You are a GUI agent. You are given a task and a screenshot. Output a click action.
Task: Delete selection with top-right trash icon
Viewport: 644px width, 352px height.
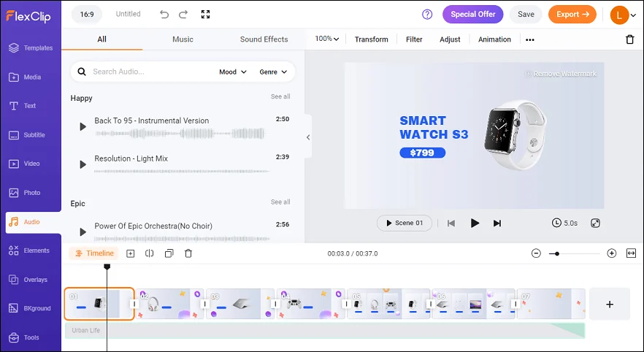[x=629, y=39]
